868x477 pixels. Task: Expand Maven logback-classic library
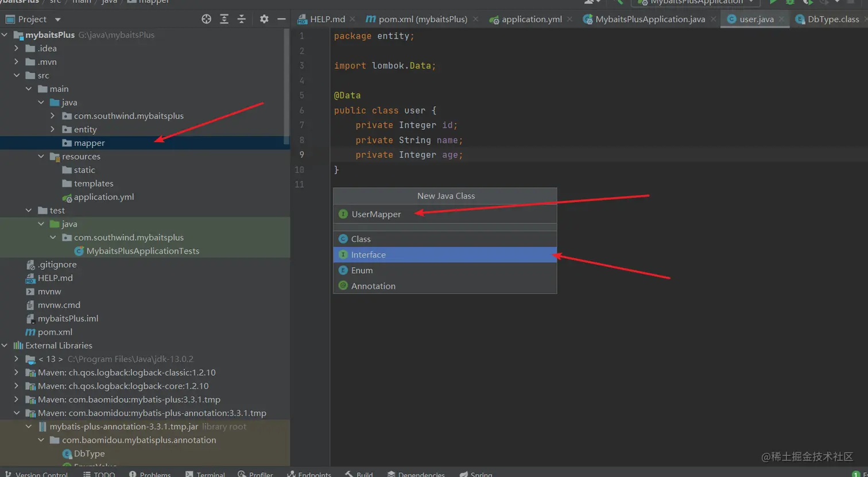click(17, 373)
